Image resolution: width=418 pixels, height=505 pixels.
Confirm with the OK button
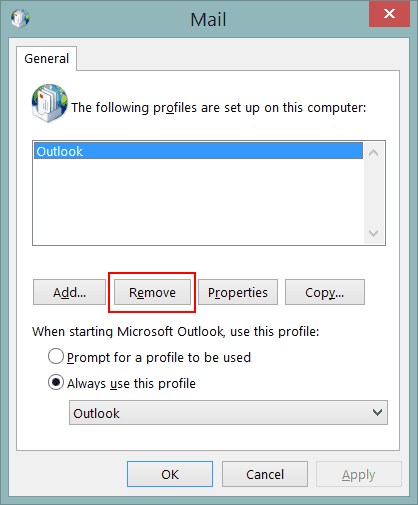(170, 474)
